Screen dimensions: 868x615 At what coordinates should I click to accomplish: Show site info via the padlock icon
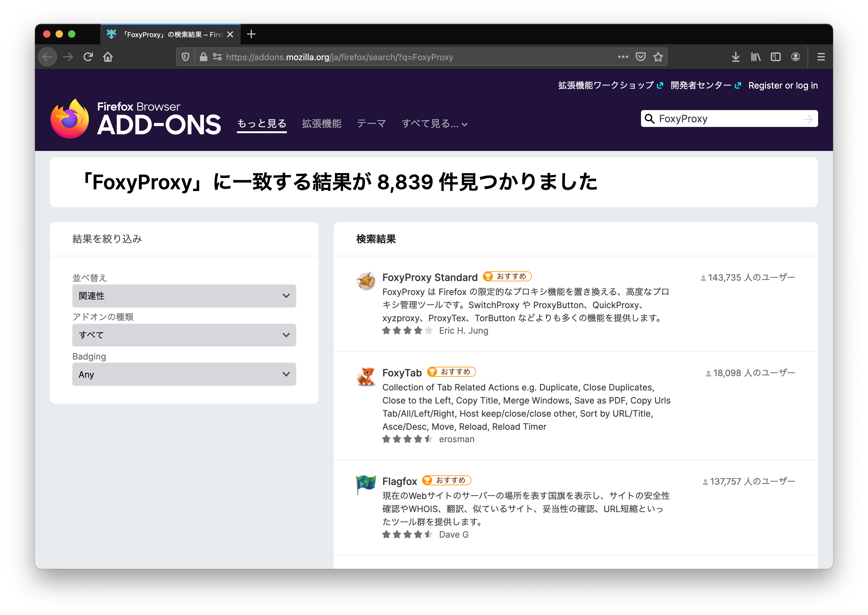pos(204,57)
